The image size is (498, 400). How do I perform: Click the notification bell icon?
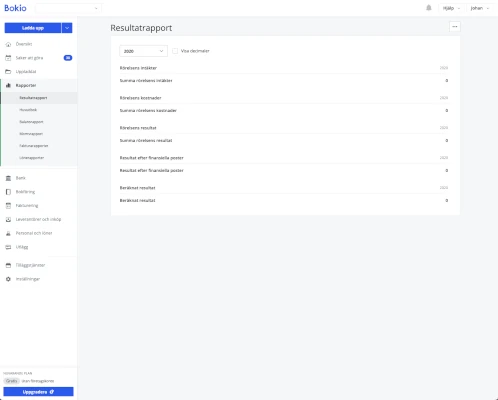click(429, 8)
